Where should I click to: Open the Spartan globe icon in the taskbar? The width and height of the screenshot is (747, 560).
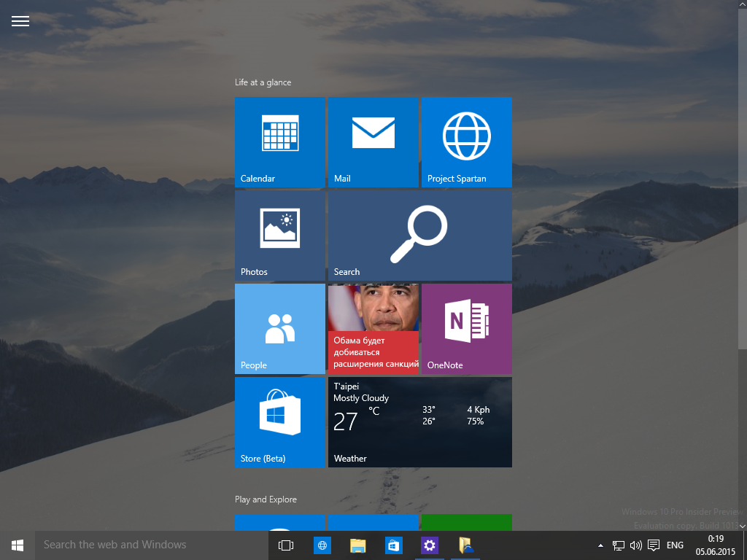(x=322, y=545)
